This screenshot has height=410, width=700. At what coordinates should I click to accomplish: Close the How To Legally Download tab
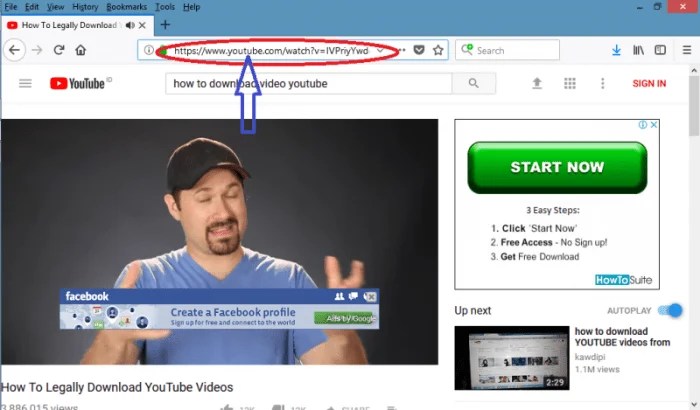pyautogui.click(x=142, y=25)
